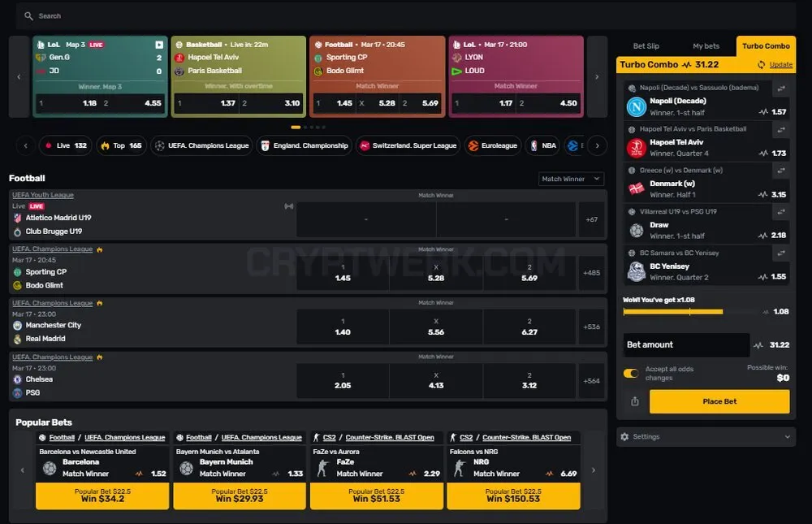Viewport: 812px width, 524px height.
Task: Swap the Denmark (w) selection icon
Action: point(781,170)
